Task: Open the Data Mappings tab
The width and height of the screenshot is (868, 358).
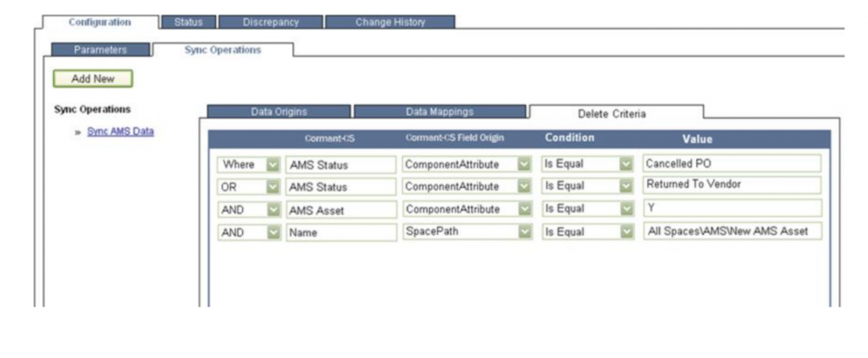Action: (439, 111)
